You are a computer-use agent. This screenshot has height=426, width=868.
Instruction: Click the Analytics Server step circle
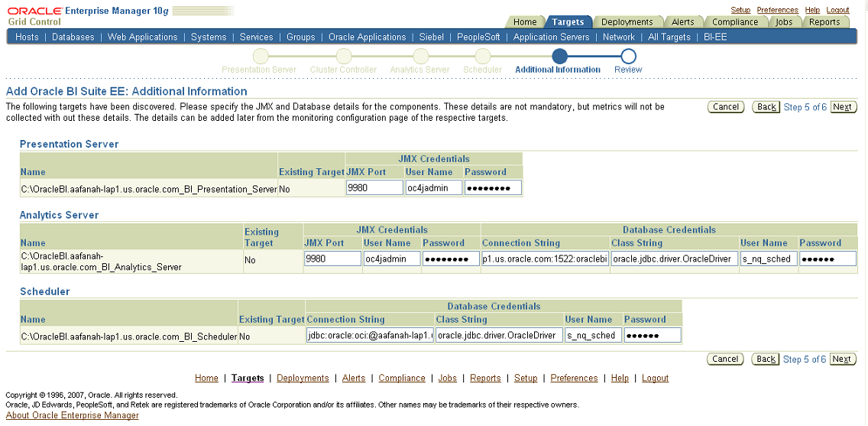click(x=421, y=57)
